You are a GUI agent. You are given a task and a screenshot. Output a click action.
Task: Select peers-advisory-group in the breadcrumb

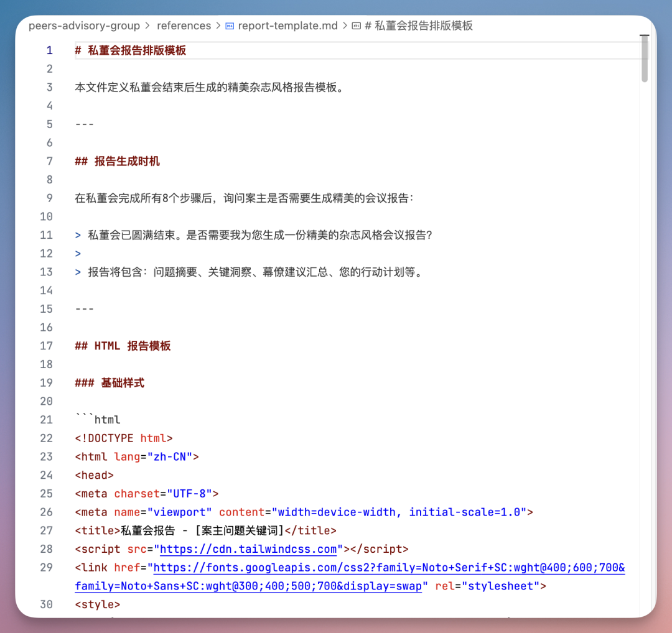84,25
